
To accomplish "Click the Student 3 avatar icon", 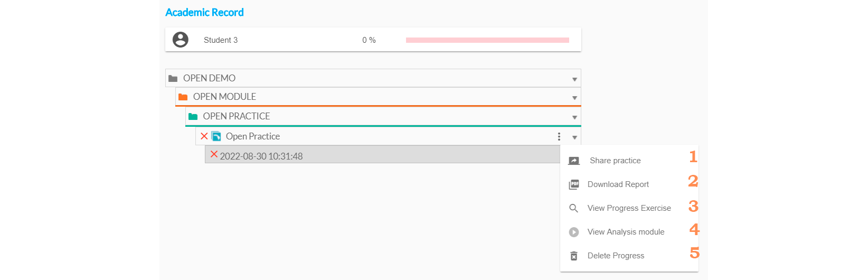I will [181, 40].
